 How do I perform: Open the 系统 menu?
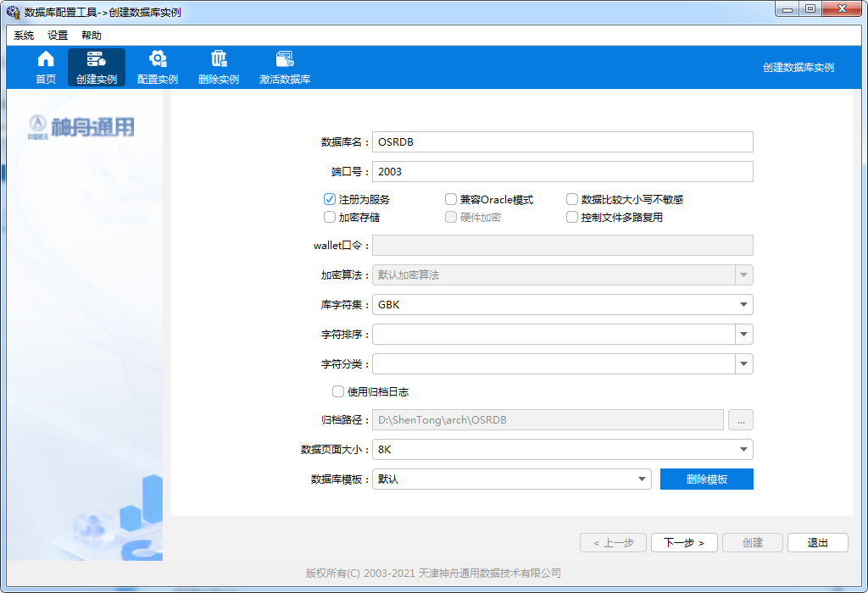tap(24, 36)
